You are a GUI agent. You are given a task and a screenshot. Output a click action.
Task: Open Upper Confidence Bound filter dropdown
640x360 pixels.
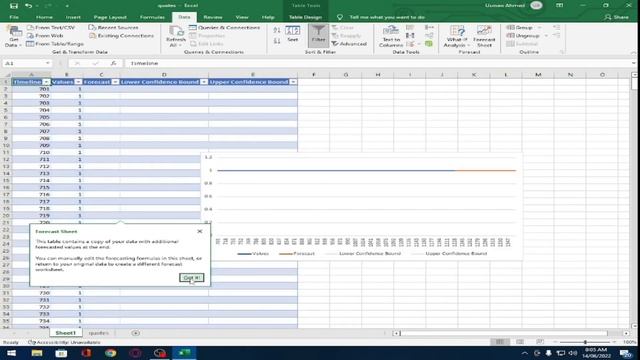293,82
